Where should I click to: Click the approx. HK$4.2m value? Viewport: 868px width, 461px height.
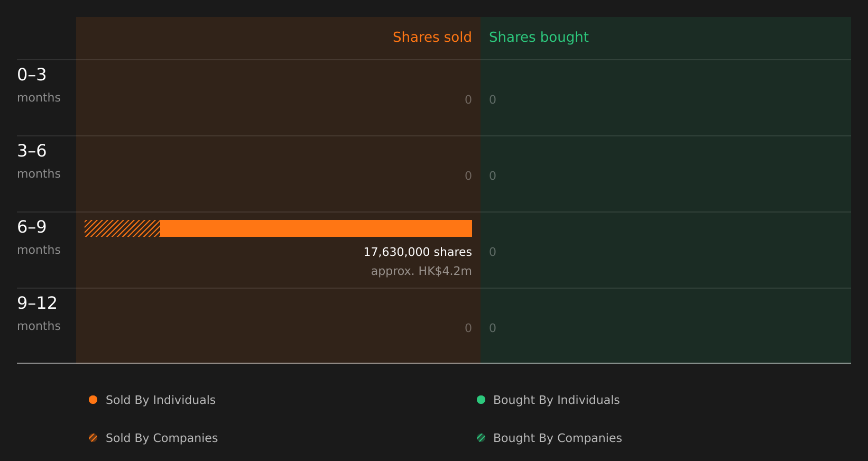421,271
